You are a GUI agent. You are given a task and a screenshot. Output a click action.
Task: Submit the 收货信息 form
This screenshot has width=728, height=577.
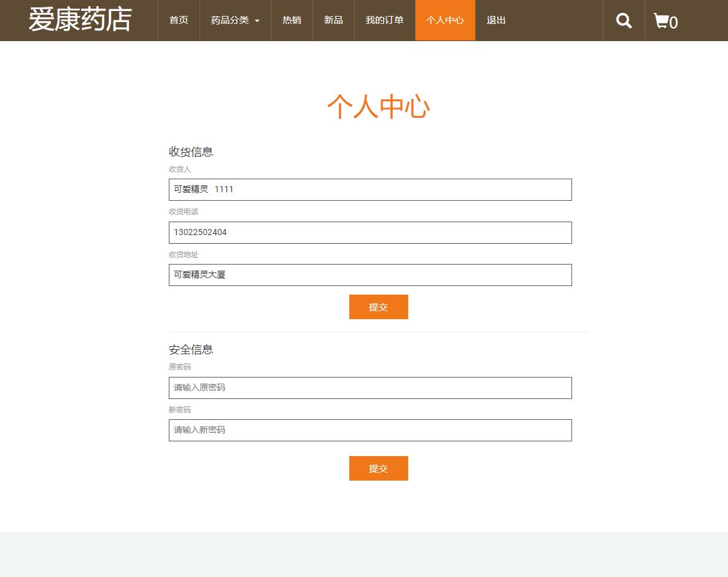(x=378, y=307)
